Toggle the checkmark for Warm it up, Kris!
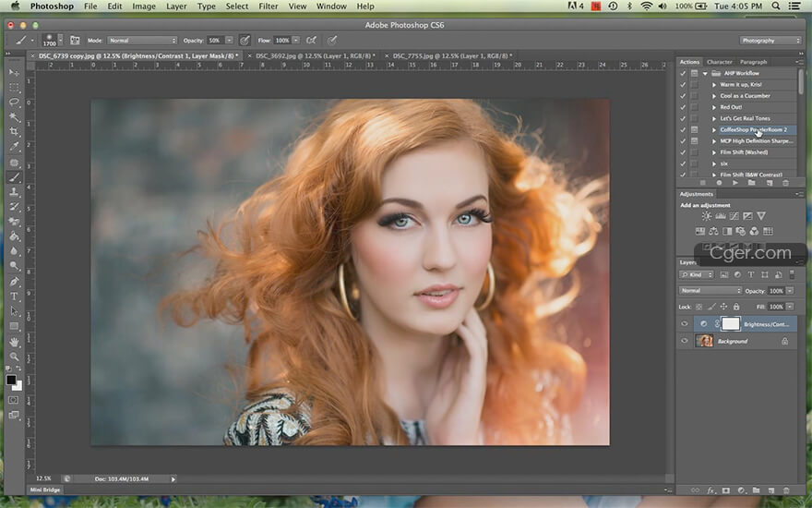 point(683,84)
